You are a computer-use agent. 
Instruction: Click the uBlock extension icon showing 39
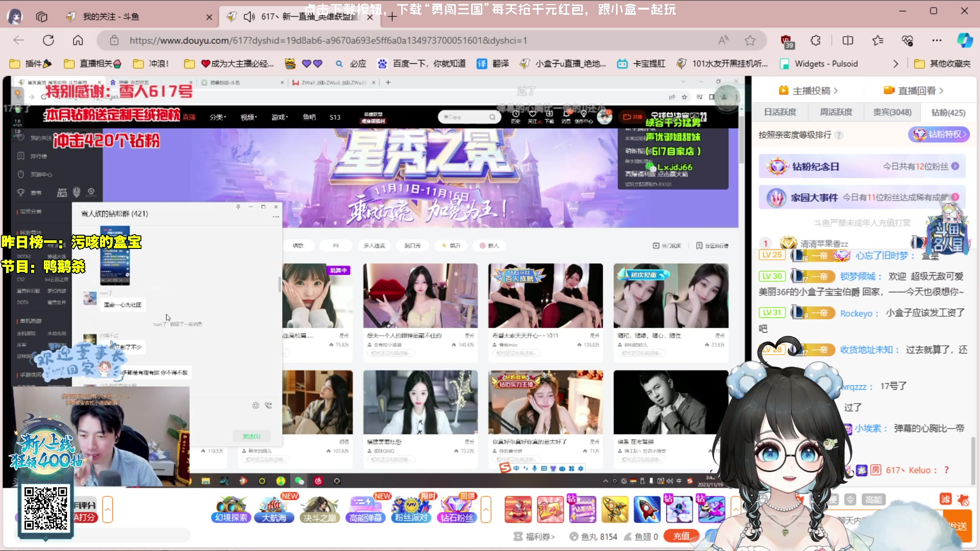[x=786, y=40]
